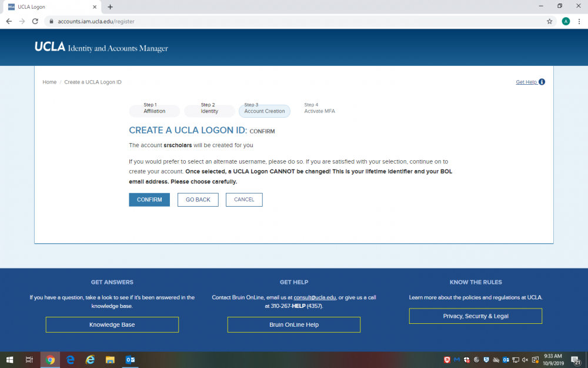The image size is (588, 368).
Task: Click the muted volume tray icon
Action: (525, 360)
